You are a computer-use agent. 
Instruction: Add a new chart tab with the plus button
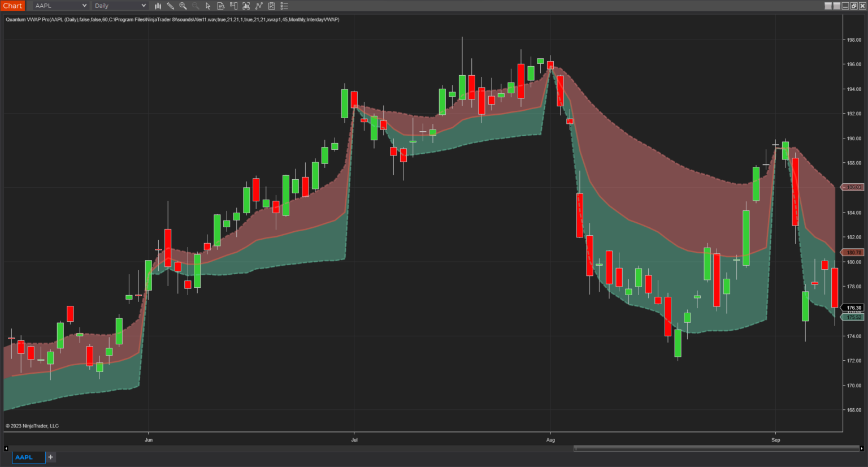pos(50,457)
